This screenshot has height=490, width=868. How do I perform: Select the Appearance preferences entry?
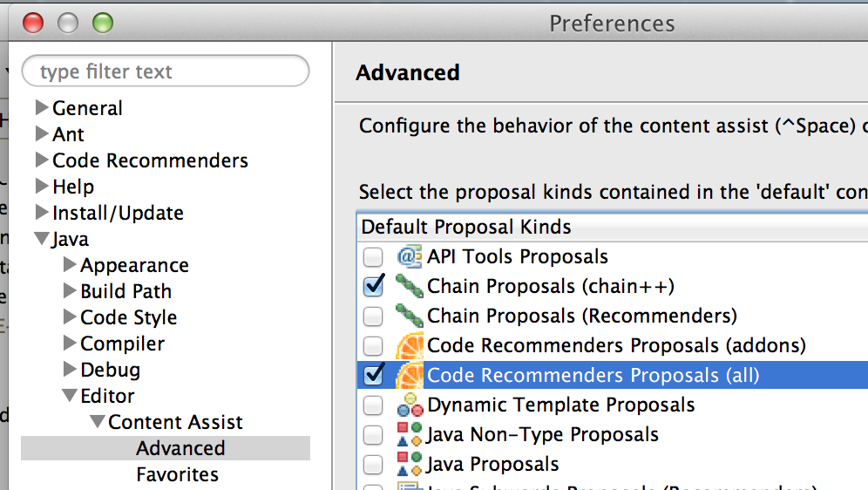[134, 265]
